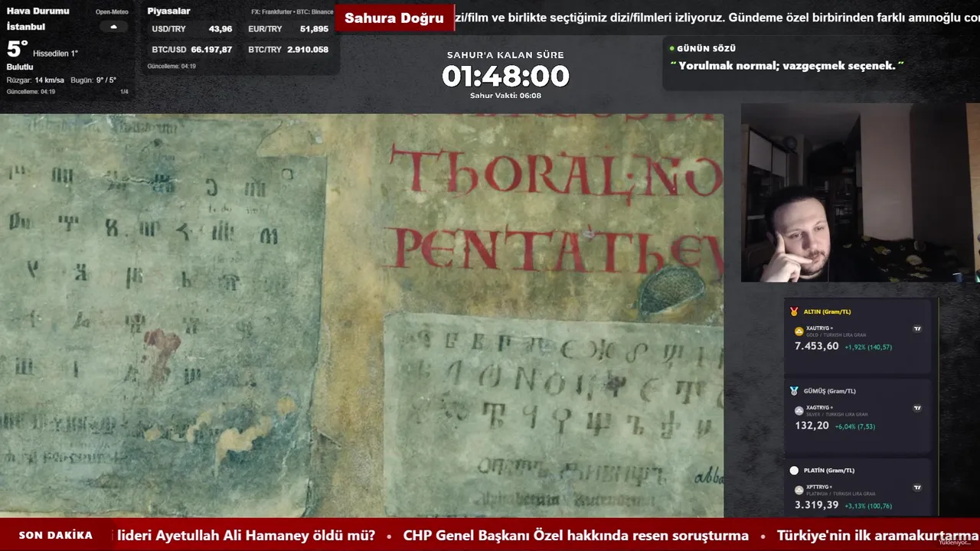
Task: Click the silver bar icon next to XAGTRYG
Action: click(x=799, y=411)
